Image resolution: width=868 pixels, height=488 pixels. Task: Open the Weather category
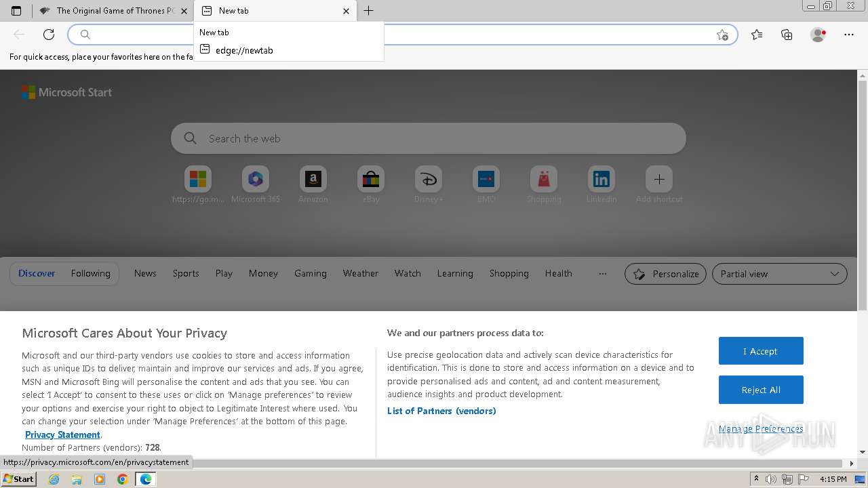coord(361,273)
